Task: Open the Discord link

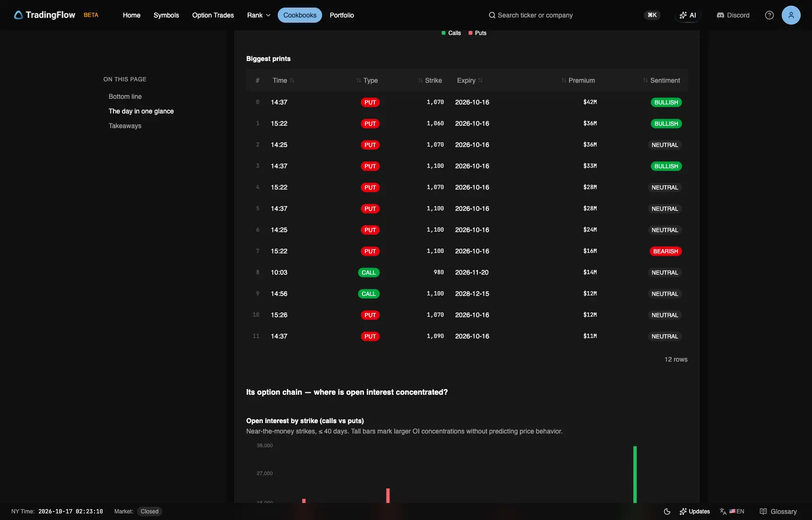Action: [733, 15]
